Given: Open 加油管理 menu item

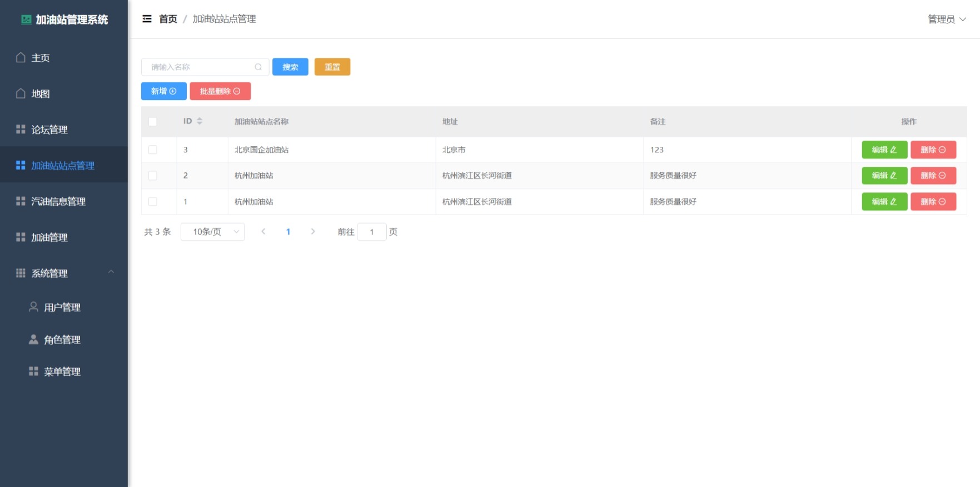Looking at the screenshot, I should [x=64, y=237].
